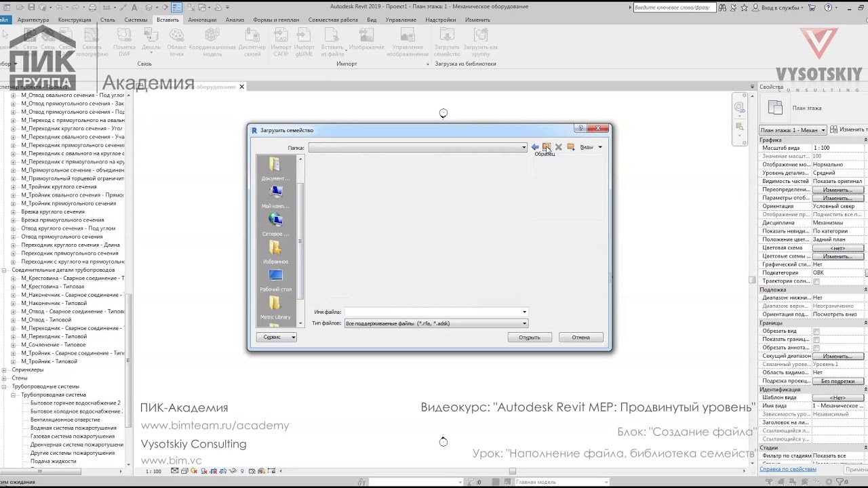This screenshot has width=868, height=488.
Task: Click Облако точек ribbon icon
Action: tap(176, 42)
